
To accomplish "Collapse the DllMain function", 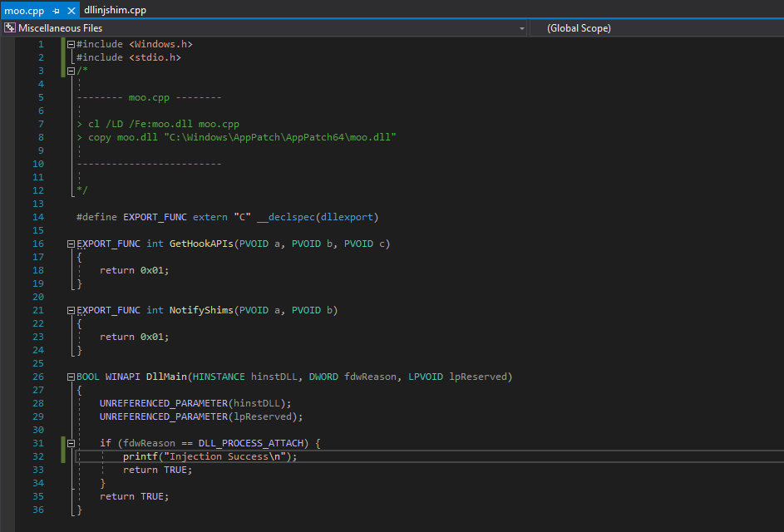I will (x=71, y=377).
